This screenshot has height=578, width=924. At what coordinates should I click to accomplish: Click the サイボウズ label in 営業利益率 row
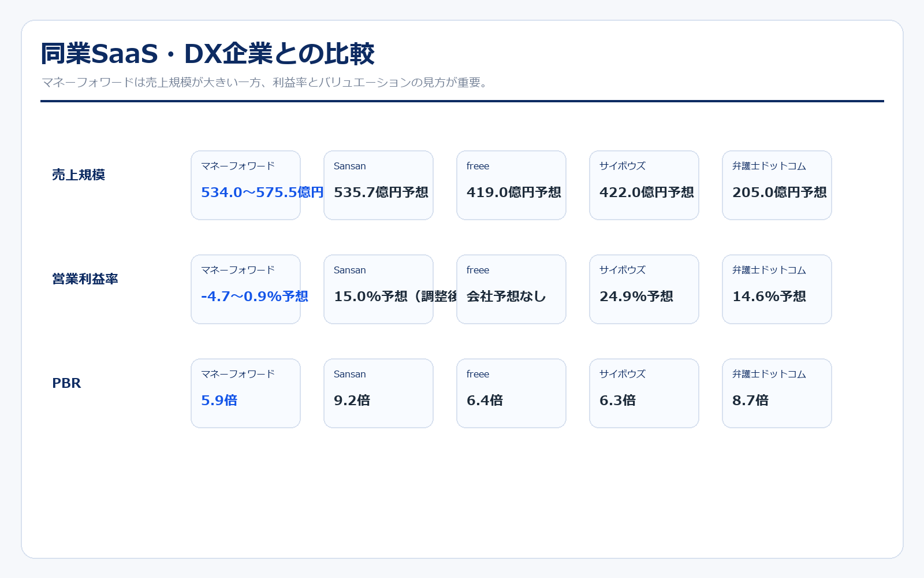623,270
